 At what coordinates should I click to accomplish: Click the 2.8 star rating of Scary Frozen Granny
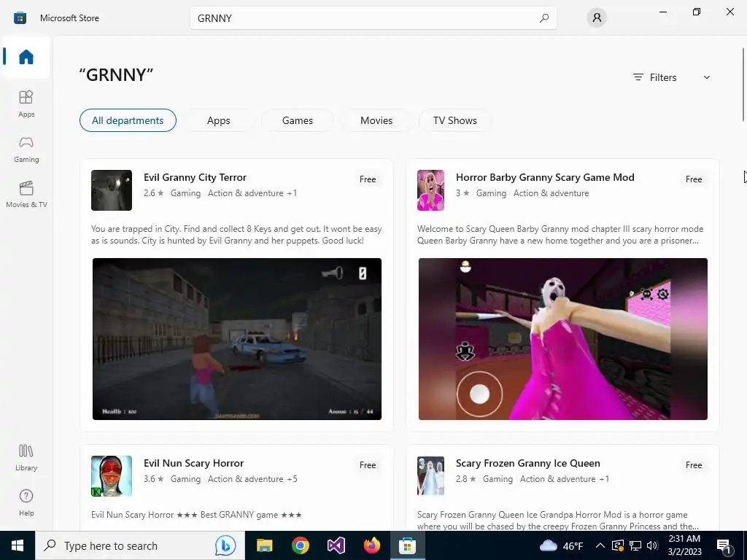click(465, 478)
